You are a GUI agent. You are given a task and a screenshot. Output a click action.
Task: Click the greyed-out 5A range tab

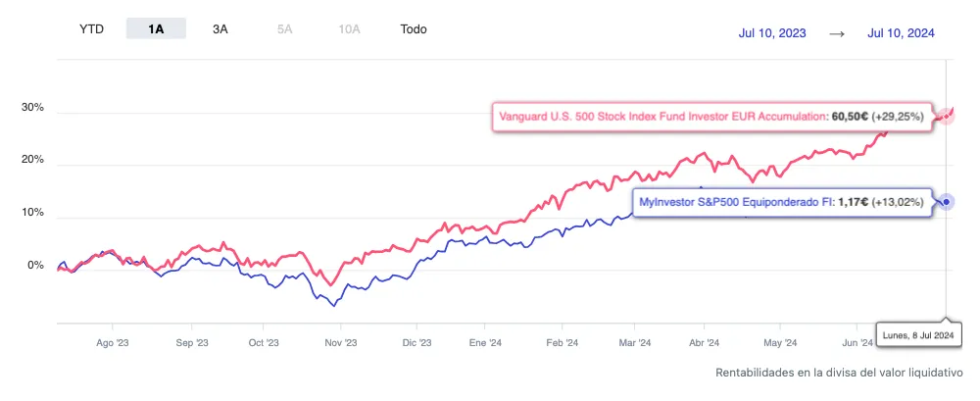tap(285, 29)
